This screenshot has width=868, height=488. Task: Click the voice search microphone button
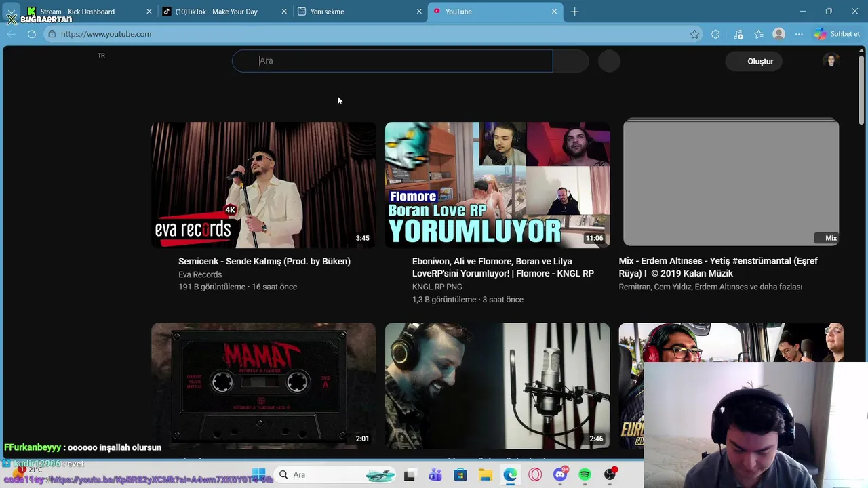[x=609, y=61]
